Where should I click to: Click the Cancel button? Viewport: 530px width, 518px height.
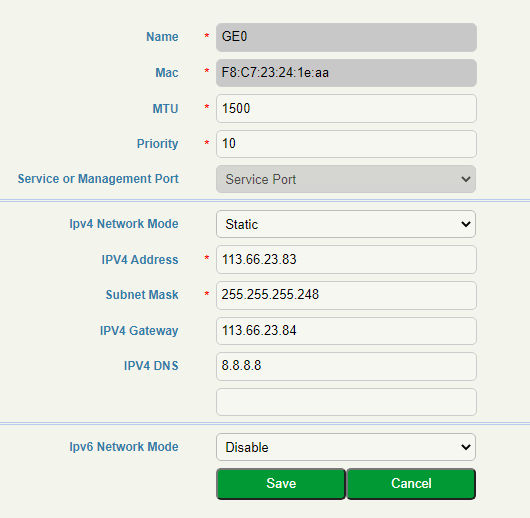point(411,484)
